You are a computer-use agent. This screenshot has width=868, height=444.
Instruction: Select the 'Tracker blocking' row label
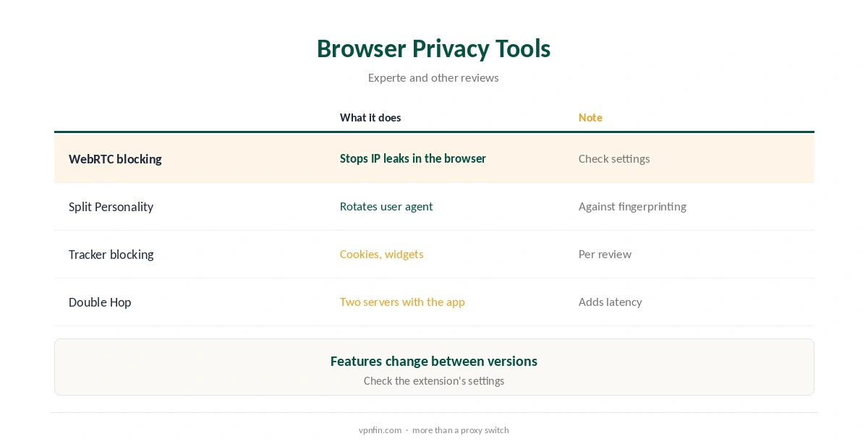tap(111, 255)
